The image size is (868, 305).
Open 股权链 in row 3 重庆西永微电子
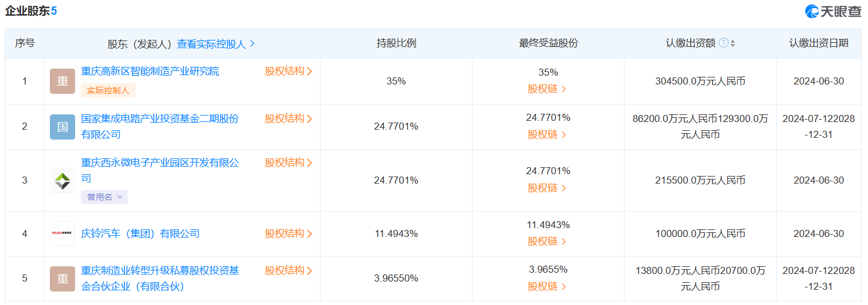[547, 188]
